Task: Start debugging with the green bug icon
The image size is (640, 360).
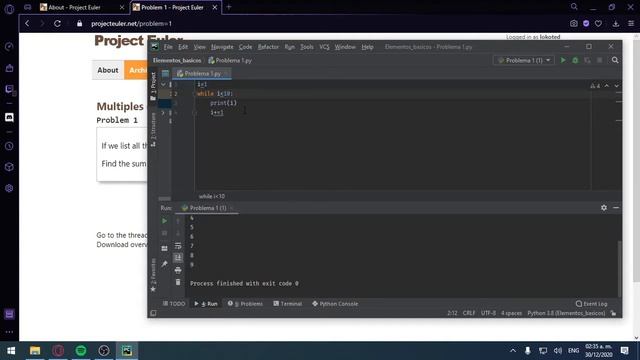Action: [x=575, y=60]
